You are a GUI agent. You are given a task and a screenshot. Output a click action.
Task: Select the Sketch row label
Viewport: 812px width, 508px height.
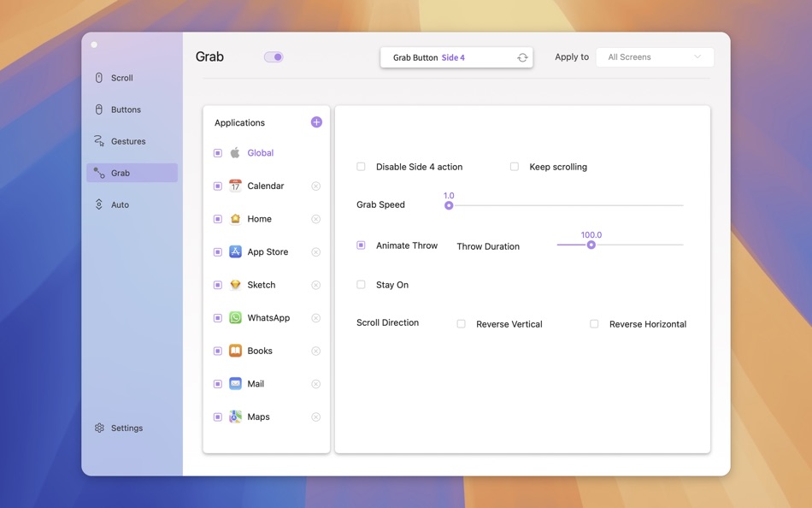(261, 285)
